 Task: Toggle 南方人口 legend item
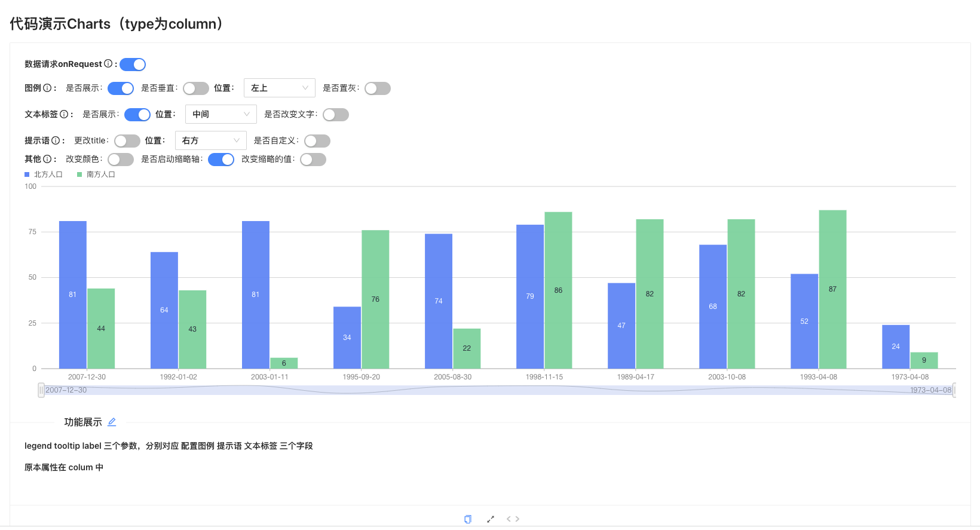click(x=96, y=174)
